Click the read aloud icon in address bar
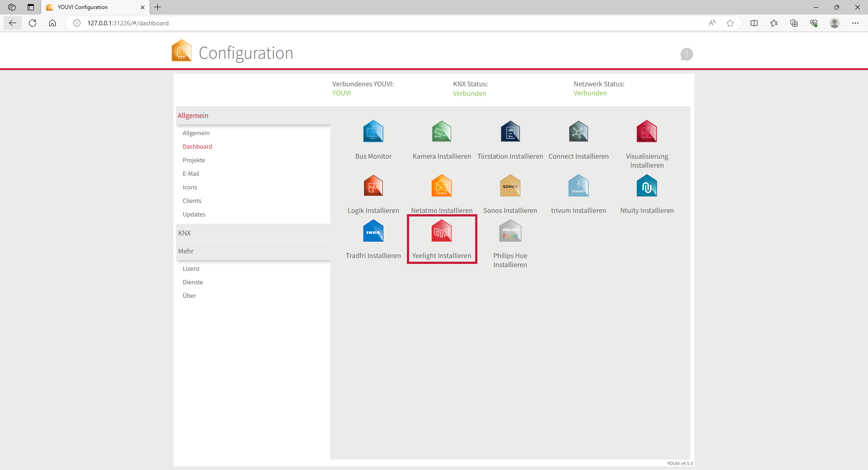 click(712, 23)
